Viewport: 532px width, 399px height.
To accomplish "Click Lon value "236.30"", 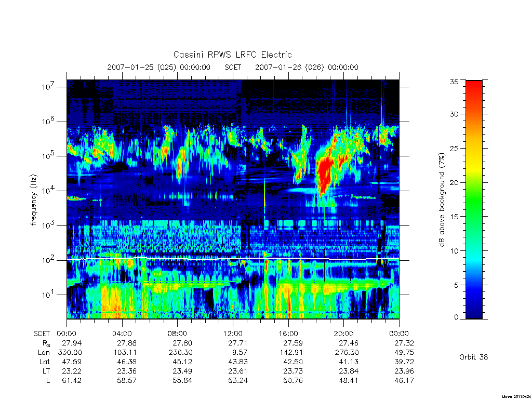I will [180, 353].
